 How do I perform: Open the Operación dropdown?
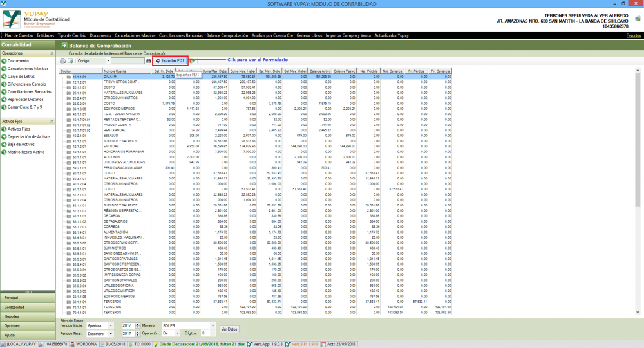[177, 333]
